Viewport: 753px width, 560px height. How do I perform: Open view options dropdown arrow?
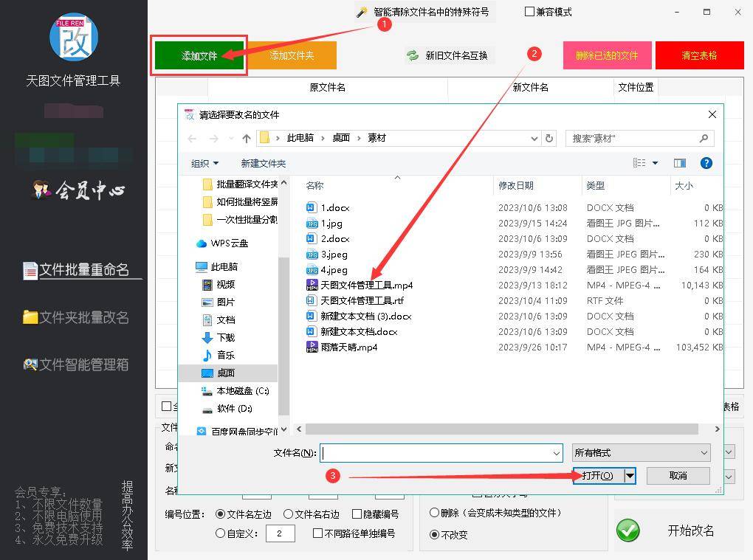click(655, 163)
